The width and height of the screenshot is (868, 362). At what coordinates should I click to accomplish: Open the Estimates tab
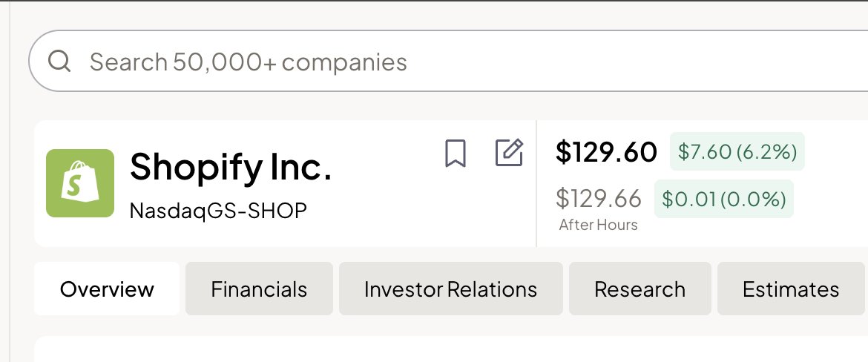(x=791, y=289)
